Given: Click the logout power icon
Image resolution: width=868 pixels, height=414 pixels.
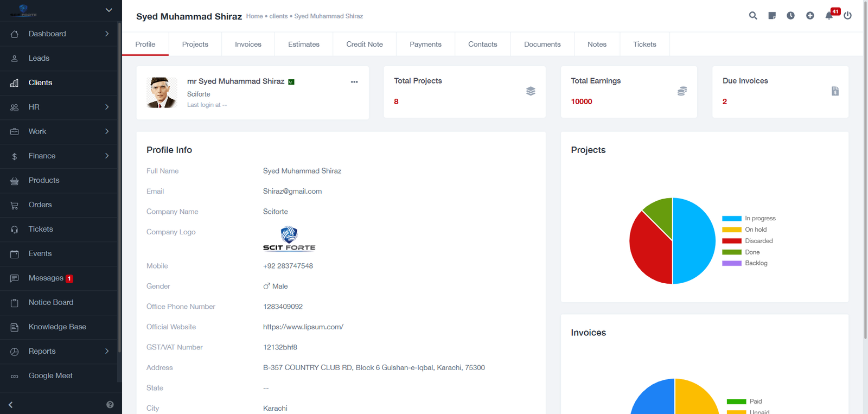Looking at the screenshot, I should [848, 16].
